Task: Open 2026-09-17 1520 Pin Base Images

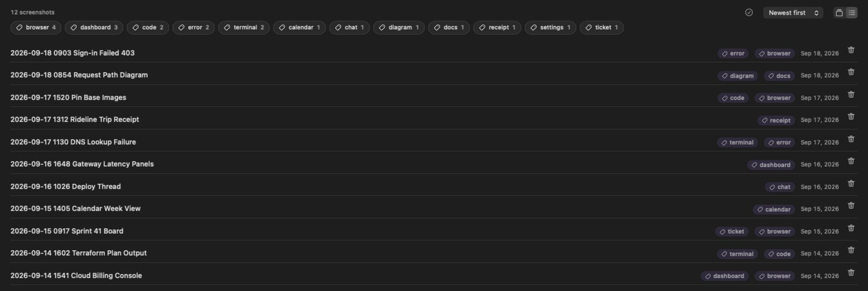Action: click(x=68, y=98)
